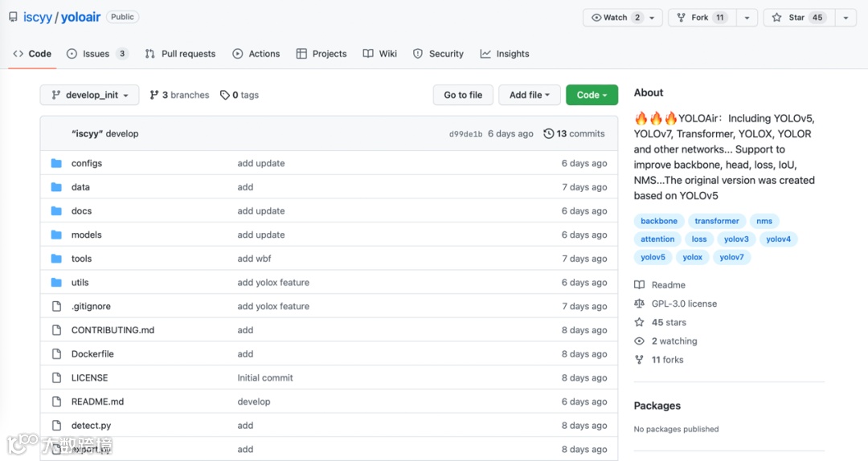The height and width of the screenshot is (461, 868).
Task: Select the attention topic tag
Action: pos(657,239)
